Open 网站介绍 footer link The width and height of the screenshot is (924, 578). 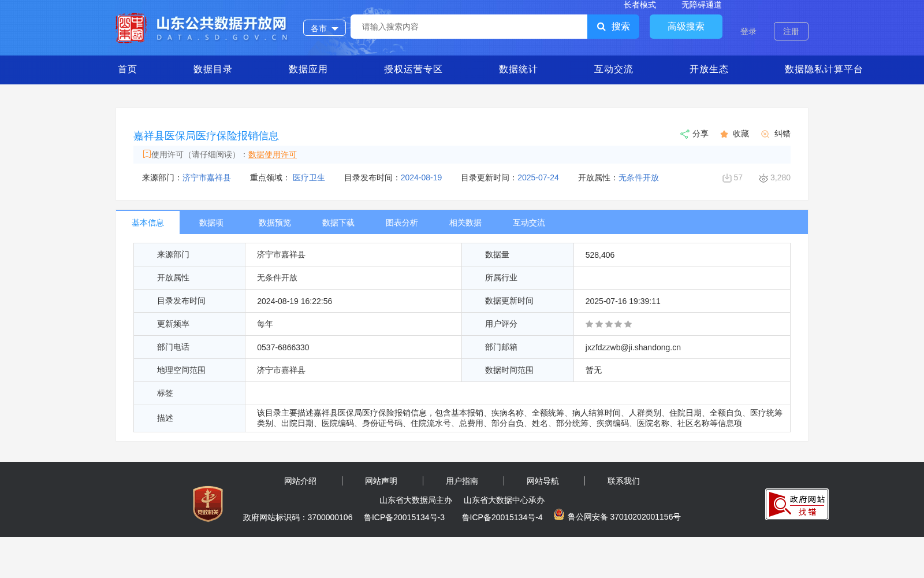pyautogui.click(x=300, y=481)
